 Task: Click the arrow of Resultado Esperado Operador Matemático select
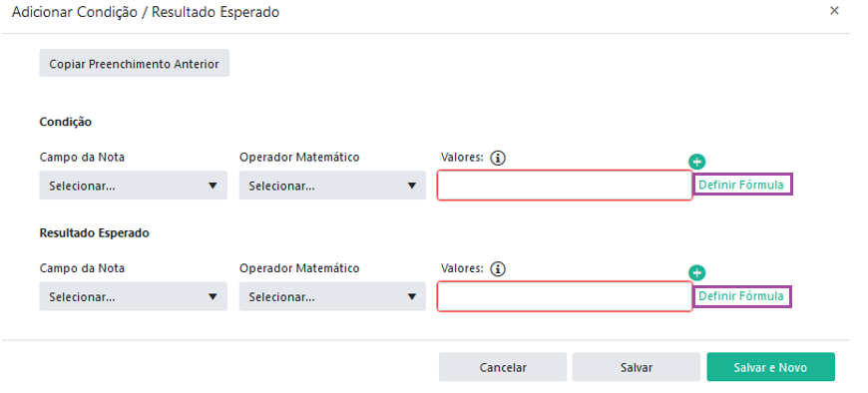click(412, 297)
